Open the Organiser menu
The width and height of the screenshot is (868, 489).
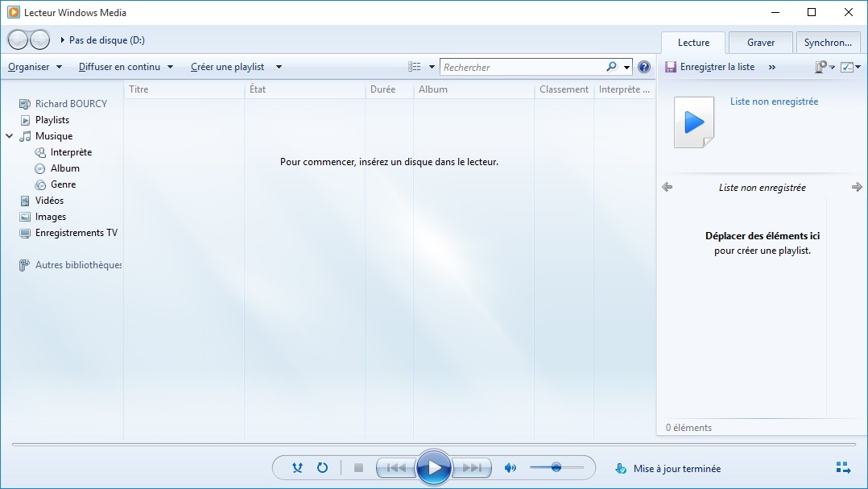[x=35, y=67]
